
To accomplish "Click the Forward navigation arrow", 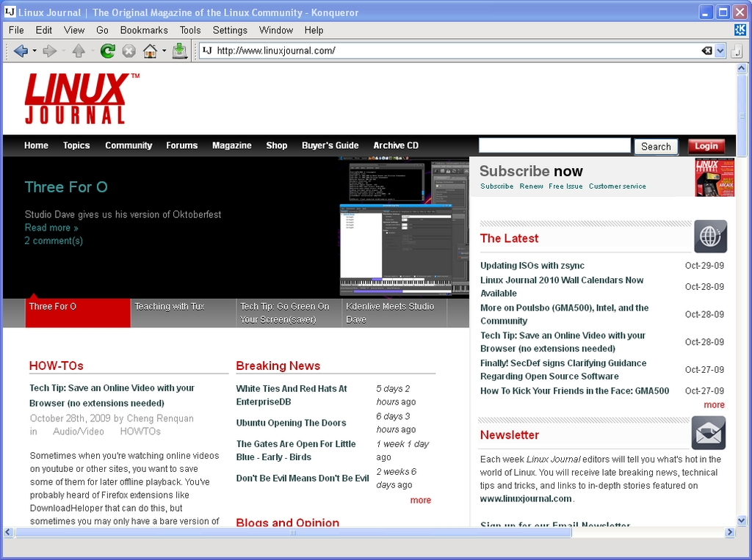I will 49,51.
